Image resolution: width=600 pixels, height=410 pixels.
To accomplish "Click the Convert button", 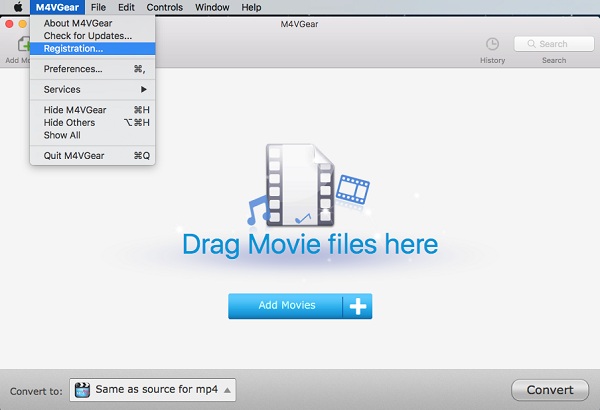I will point(550,390).
